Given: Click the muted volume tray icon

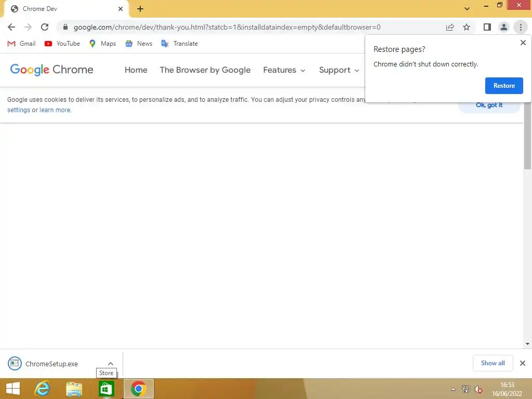Looking at the screenshot, I should point(478,389).
